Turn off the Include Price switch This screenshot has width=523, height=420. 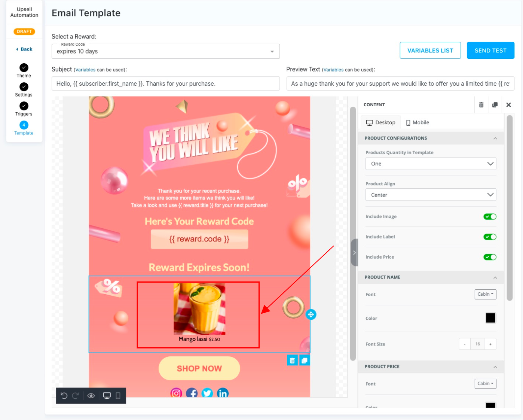pyautogui.click(x=490, y=257)
